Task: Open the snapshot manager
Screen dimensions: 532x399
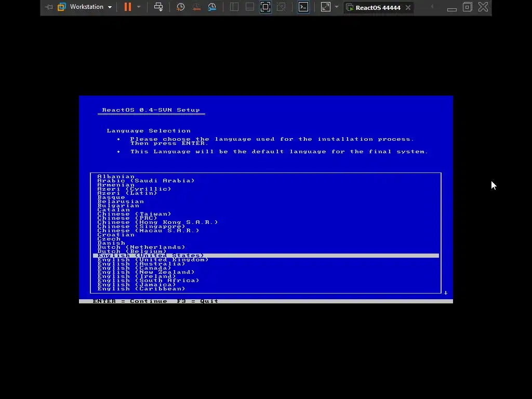Action: tap(212, 7)
